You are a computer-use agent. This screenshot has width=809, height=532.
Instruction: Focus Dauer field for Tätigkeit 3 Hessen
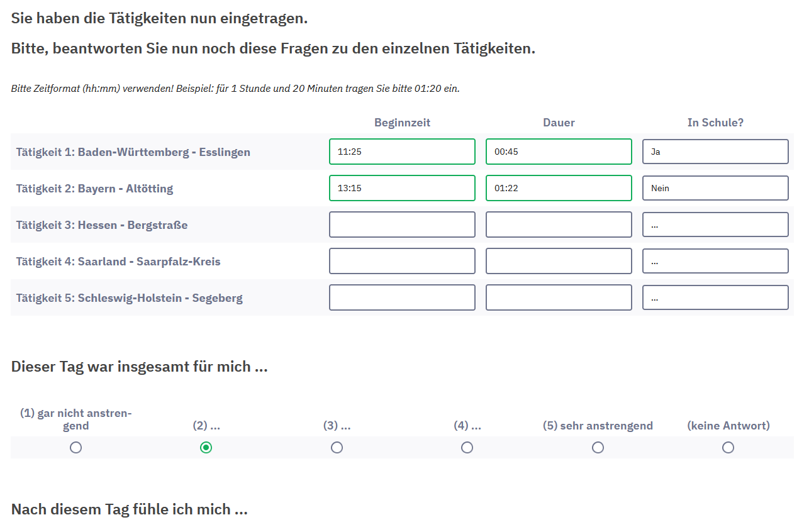pos(559,224)
